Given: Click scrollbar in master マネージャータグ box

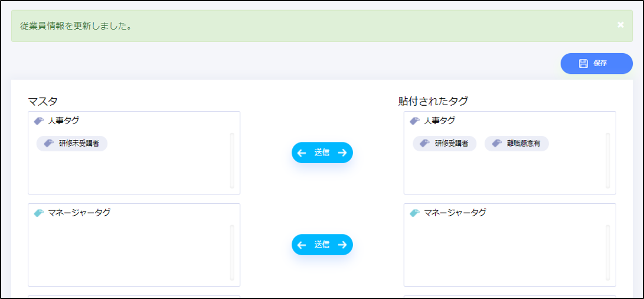Looking at the screenshot, I should [x=232, y=252].
